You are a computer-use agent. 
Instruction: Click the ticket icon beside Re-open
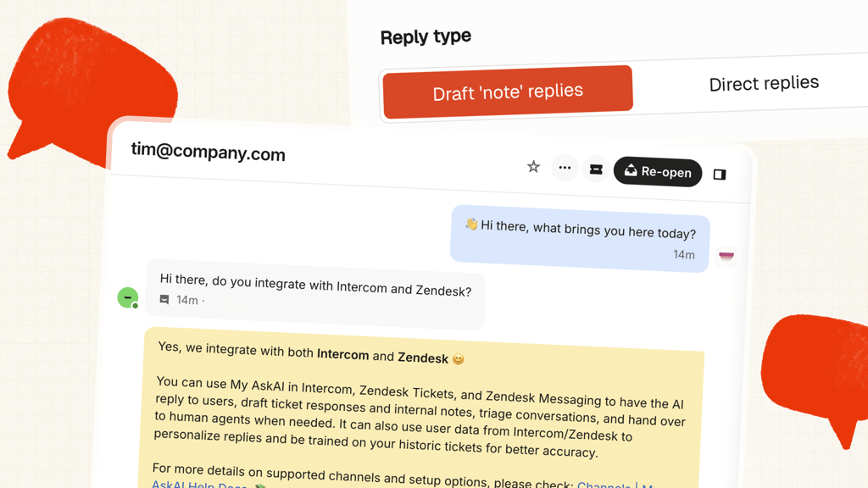pyautogui.click(x=596, y=169)
